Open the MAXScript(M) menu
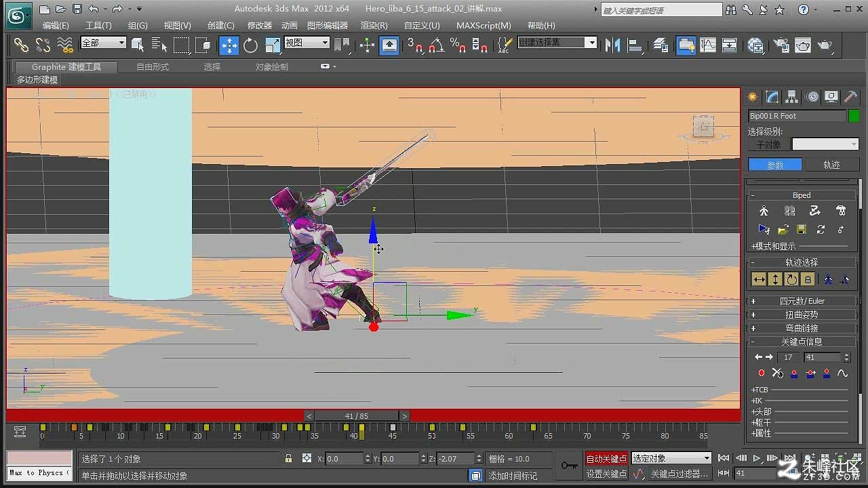 (x=484, y=25)
